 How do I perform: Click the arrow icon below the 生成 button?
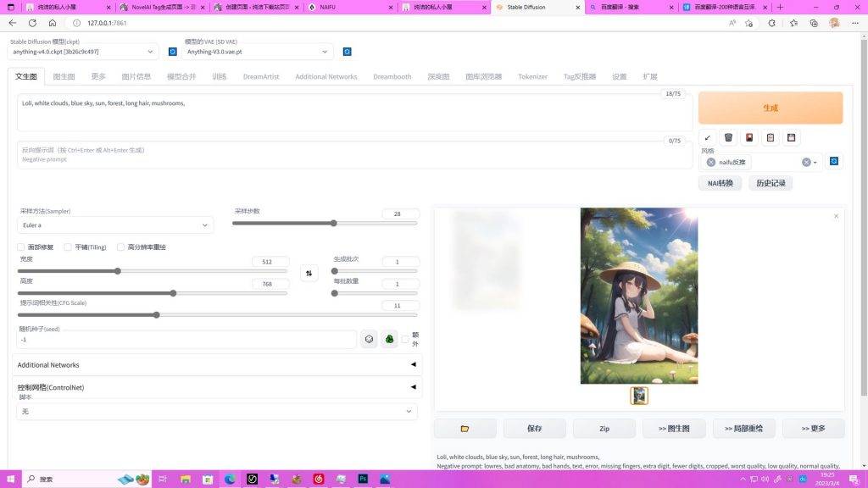708,138
